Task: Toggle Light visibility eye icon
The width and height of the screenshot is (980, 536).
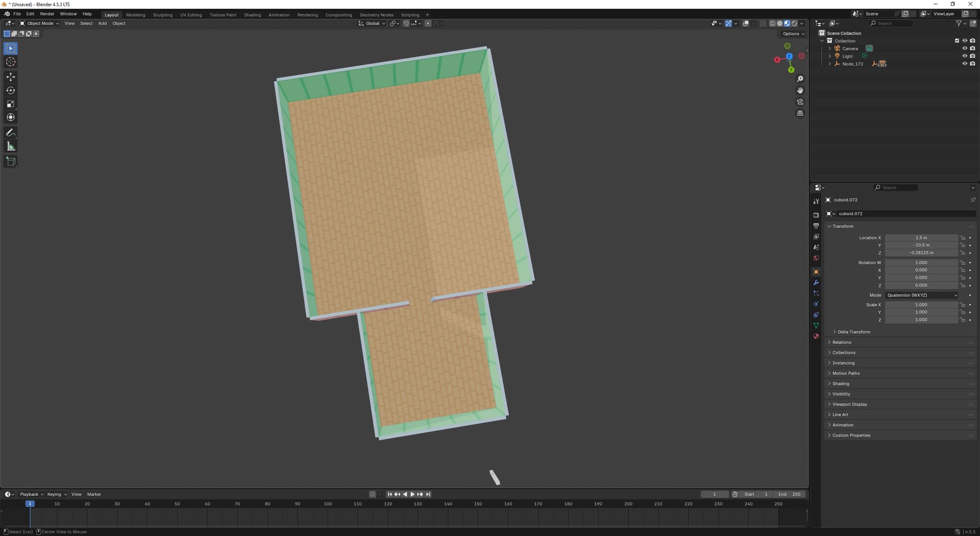Action: [964, 56]
